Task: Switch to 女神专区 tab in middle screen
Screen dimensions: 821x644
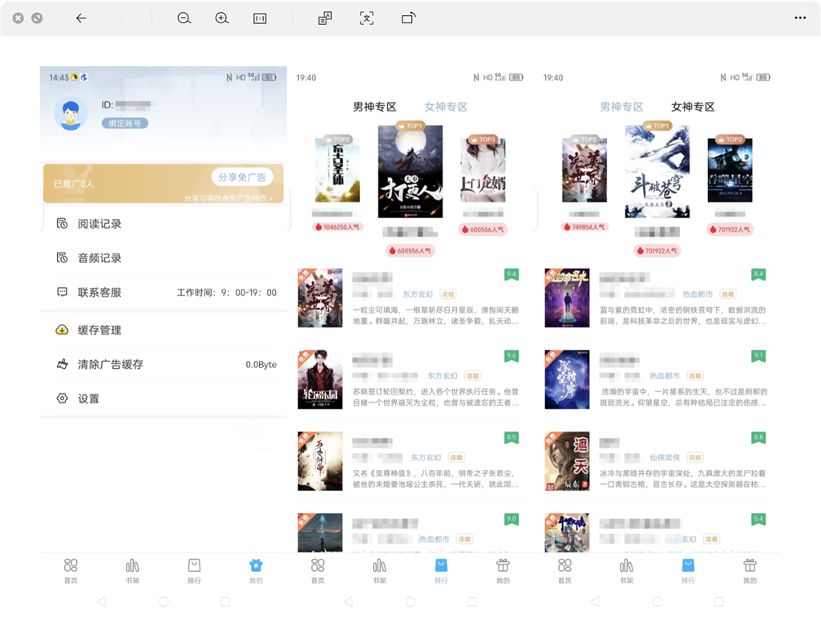Action: point(446,107)
